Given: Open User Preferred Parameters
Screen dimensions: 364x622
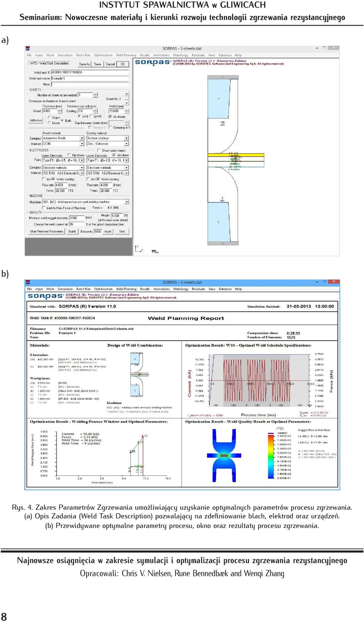Looking at the screenshot, I should pyautogui.click(x=47, y=231).
